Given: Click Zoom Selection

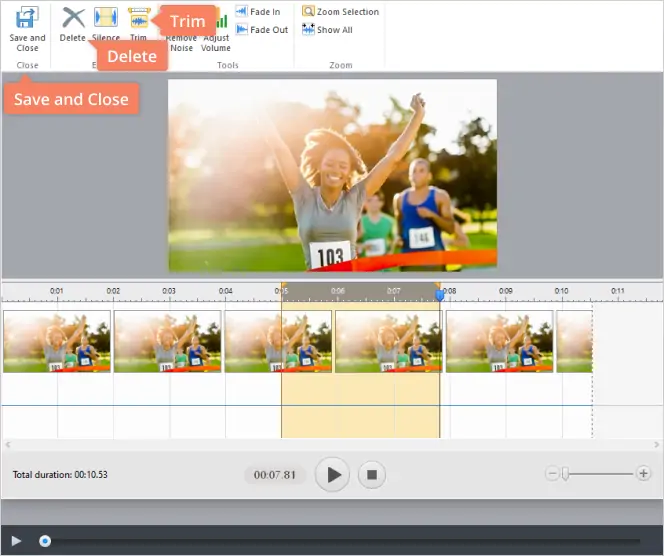Looking at the screenshot, I should (x=340, y=11).
